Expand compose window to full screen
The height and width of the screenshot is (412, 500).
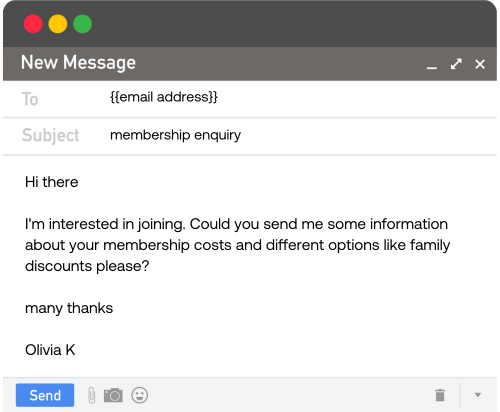point(456,64)
